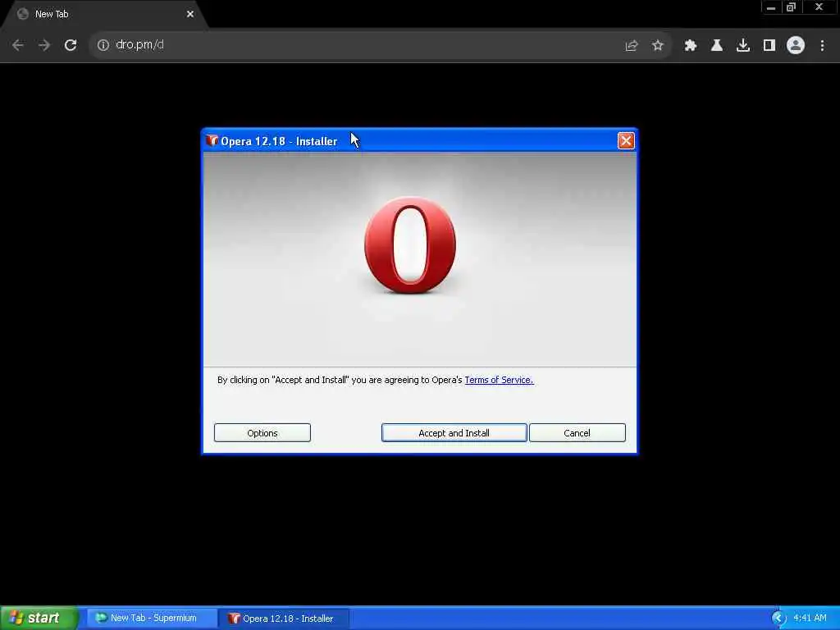Reload the page with refresh icon
840x630 pixels.
[71, 45]
